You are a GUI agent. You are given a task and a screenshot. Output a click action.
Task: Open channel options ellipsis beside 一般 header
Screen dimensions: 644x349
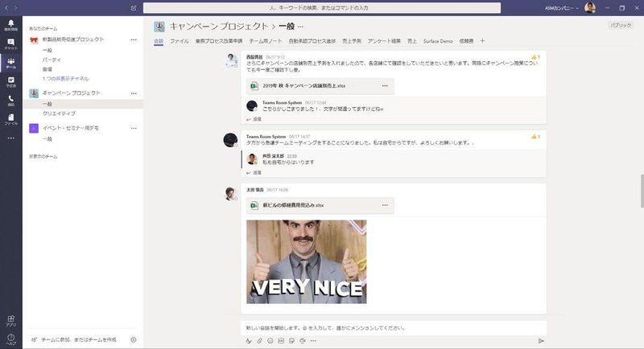pos(300,27)
